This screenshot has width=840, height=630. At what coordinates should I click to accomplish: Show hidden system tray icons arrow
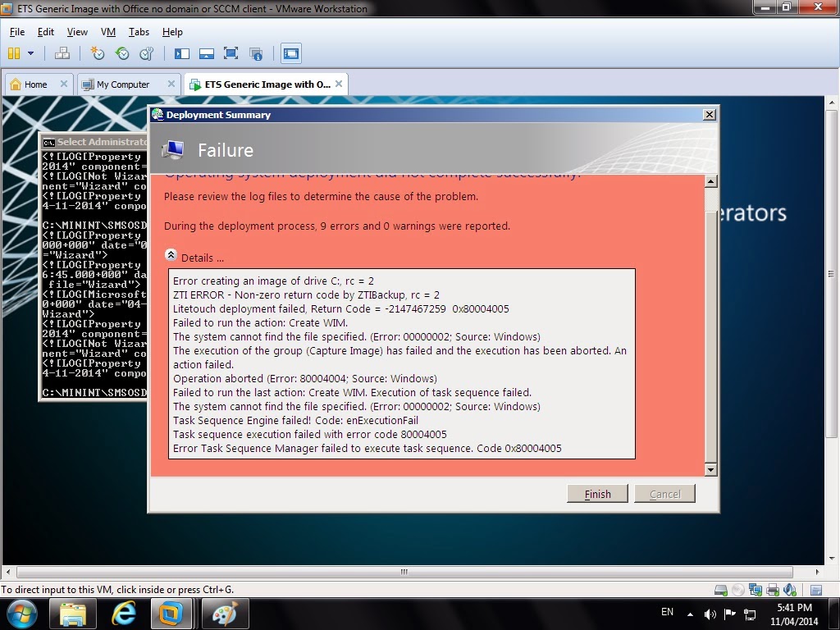690,614
